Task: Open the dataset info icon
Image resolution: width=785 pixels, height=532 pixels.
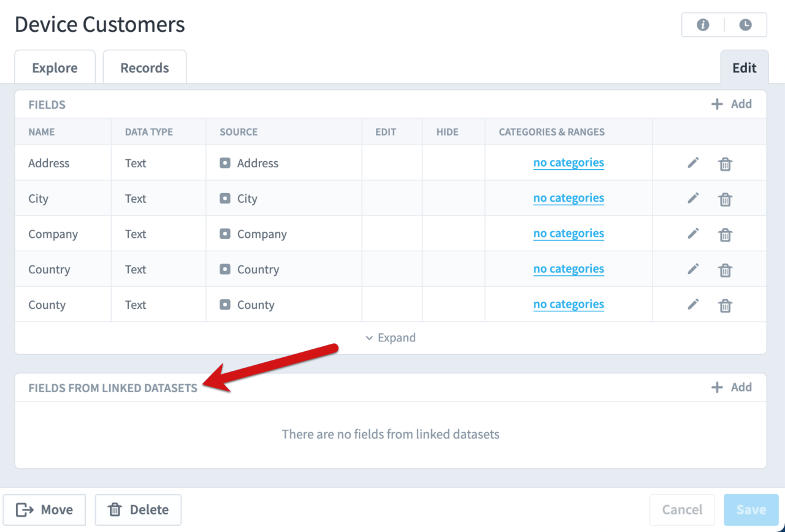Action: click(x=702, y=25)
